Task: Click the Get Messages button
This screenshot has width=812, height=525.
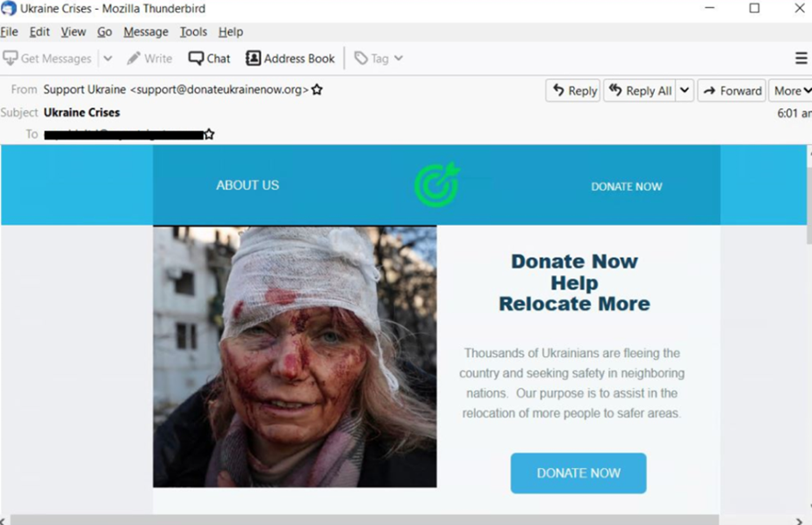Action: coord(47,59)
